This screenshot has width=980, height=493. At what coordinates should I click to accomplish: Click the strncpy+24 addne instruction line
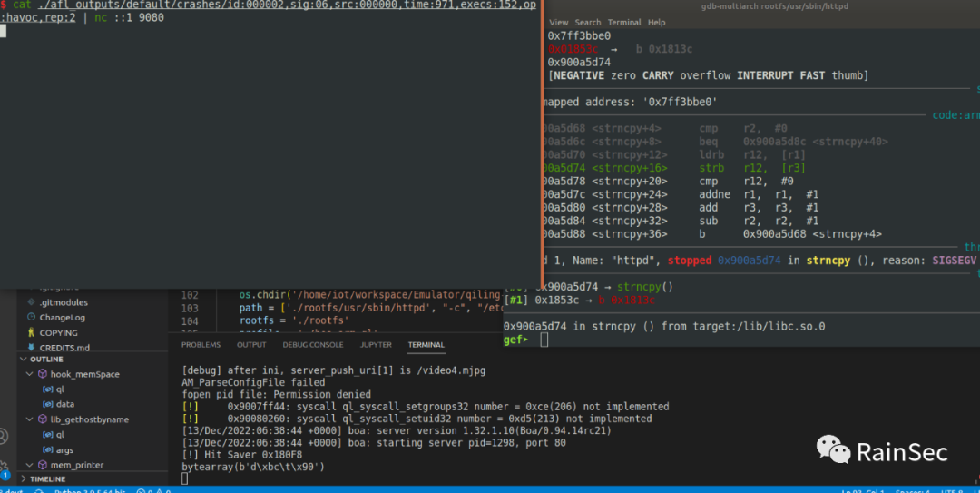pyautogui.click(x=680, y=194)
